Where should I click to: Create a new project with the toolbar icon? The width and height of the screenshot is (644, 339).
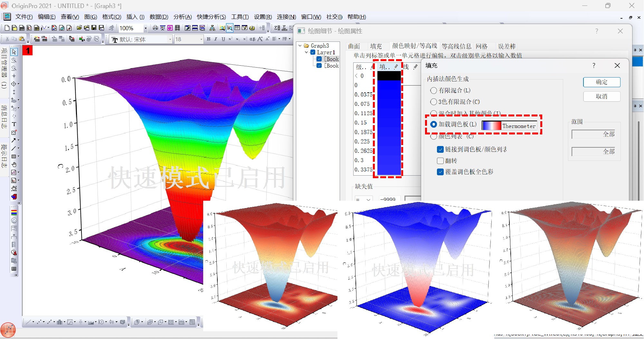pos(7,28)
